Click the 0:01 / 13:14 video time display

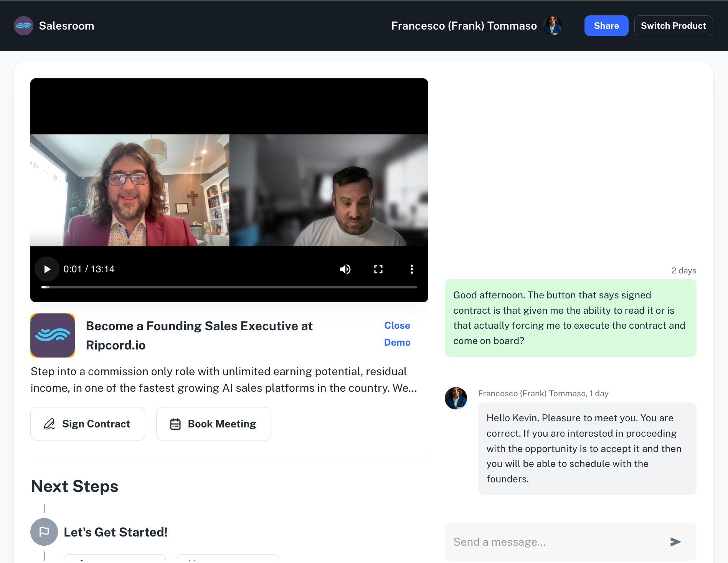tap(89, 269)
